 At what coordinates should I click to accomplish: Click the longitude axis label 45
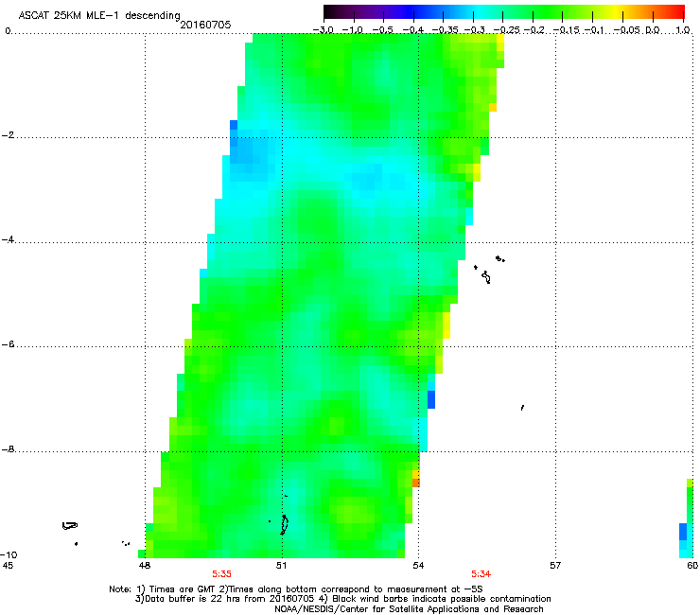tap(8, 566)
